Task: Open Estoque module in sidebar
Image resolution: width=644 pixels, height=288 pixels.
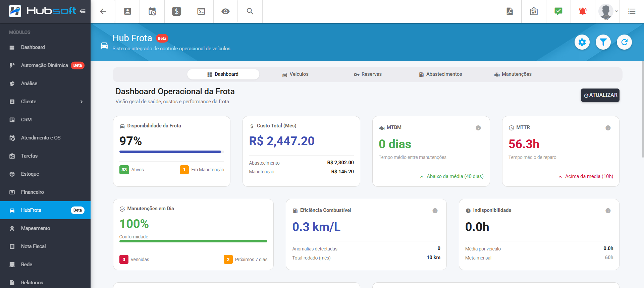Action: [x=45, y=174]
